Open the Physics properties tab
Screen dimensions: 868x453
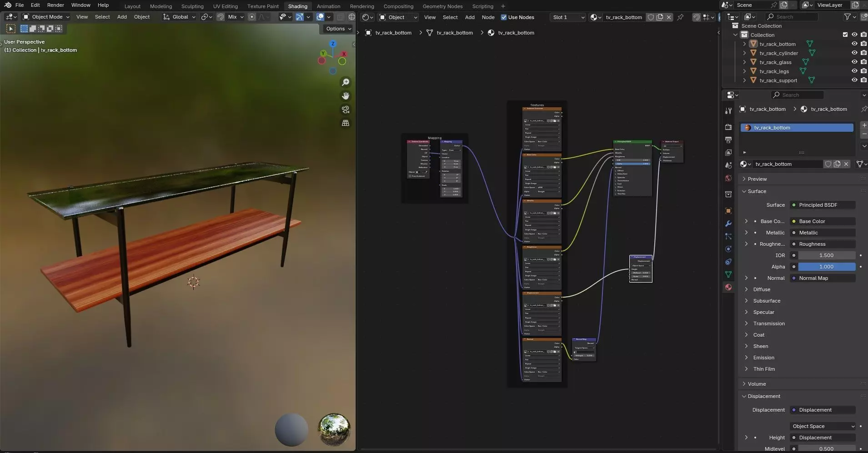point(728,249)
